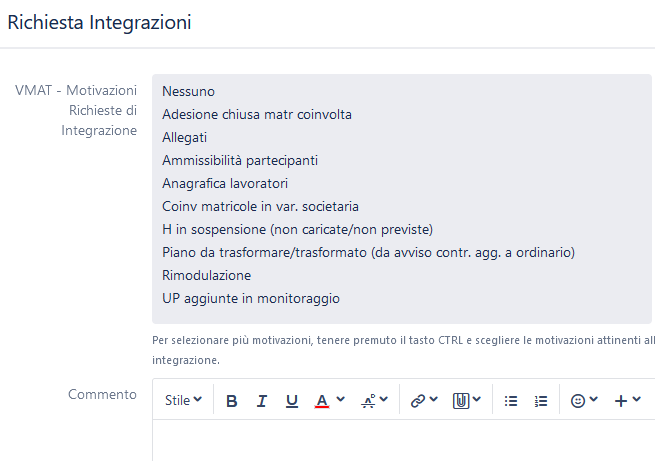Toggle bold text formatting
Image resolution: width=655 pixels, height=461 pixels.
[231, 401]
